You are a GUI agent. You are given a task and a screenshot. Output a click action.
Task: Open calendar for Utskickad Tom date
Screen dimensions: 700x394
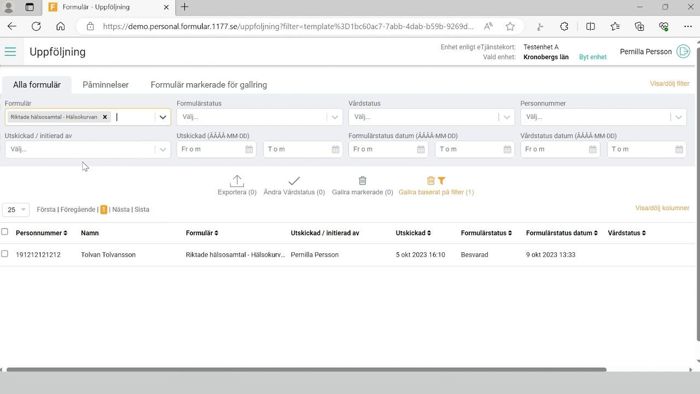point(335,149)
